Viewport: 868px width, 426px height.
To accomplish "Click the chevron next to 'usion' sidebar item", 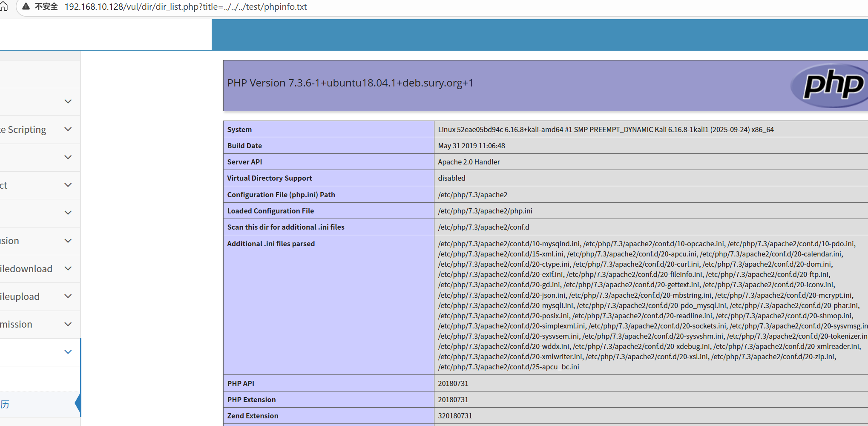I will click(68, 241).
